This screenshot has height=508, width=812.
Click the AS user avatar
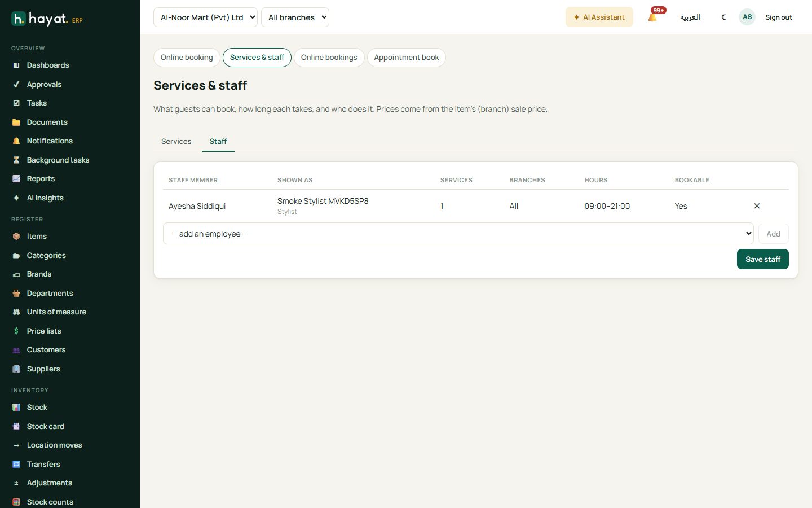click(x=747, y=17)
